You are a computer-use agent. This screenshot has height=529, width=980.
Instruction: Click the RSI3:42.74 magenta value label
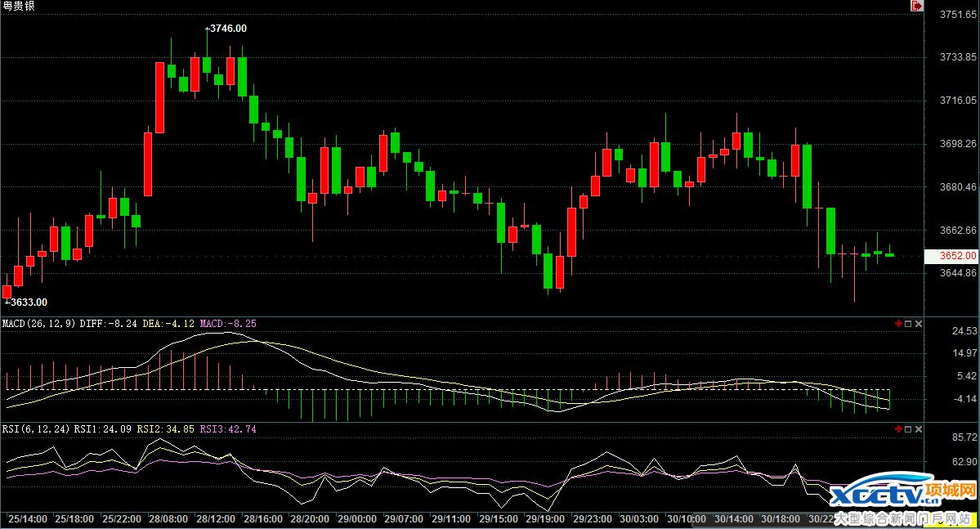tap(228, 429)
